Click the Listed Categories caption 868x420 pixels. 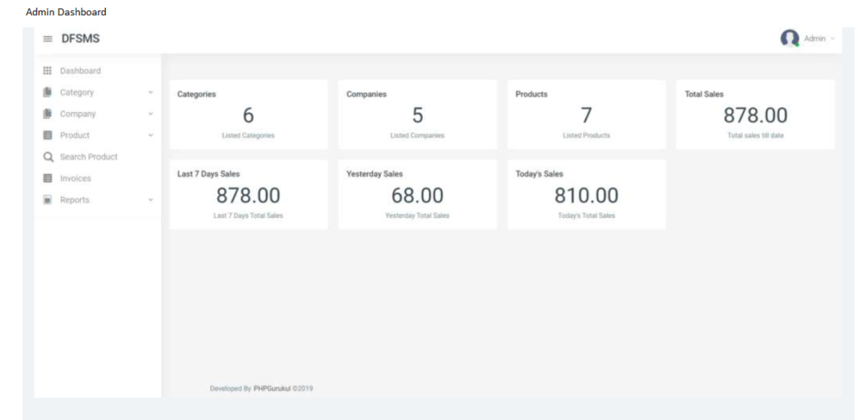pyautogui.click(x=248, y=136)
